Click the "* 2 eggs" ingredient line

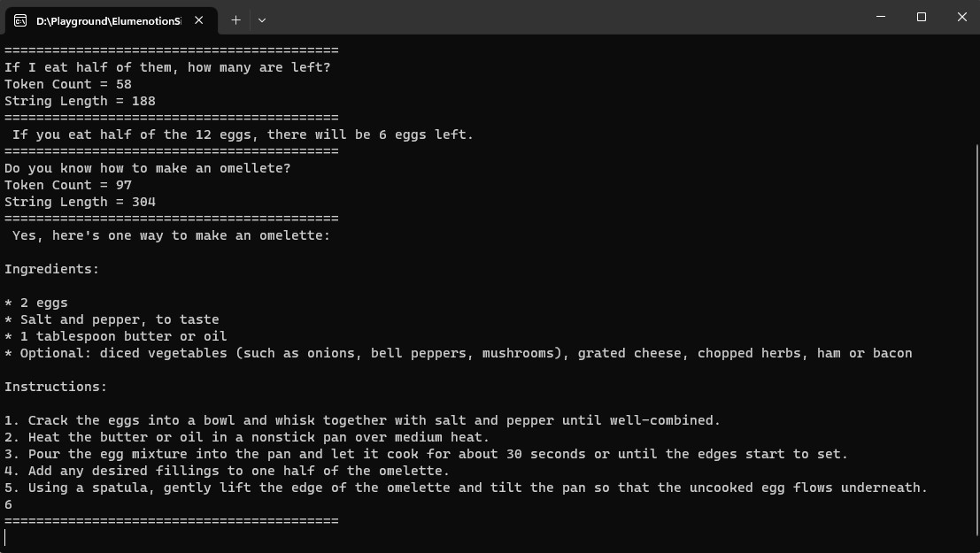pos(36,303)
